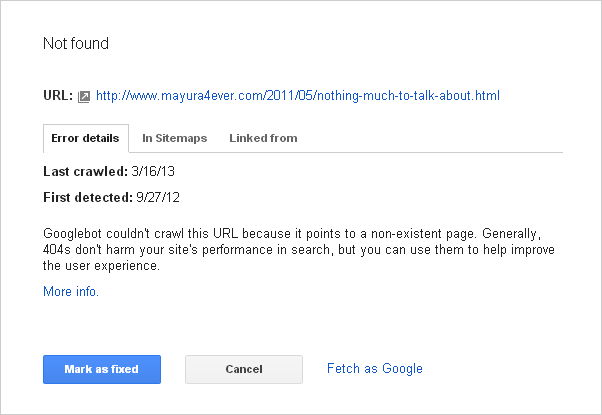Click the Last crawled label
This screenshot has height=415, width=602.
pyautogui.click(x=84, y=173)
